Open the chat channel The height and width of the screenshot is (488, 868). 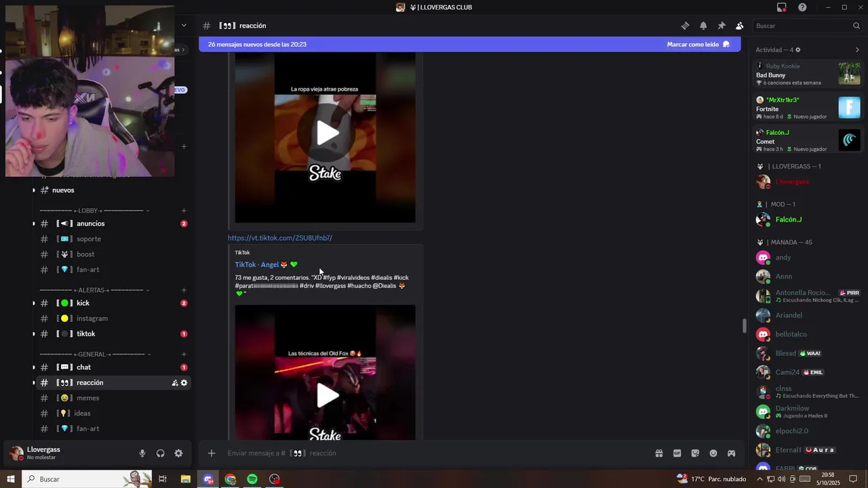tap(112, 367)
